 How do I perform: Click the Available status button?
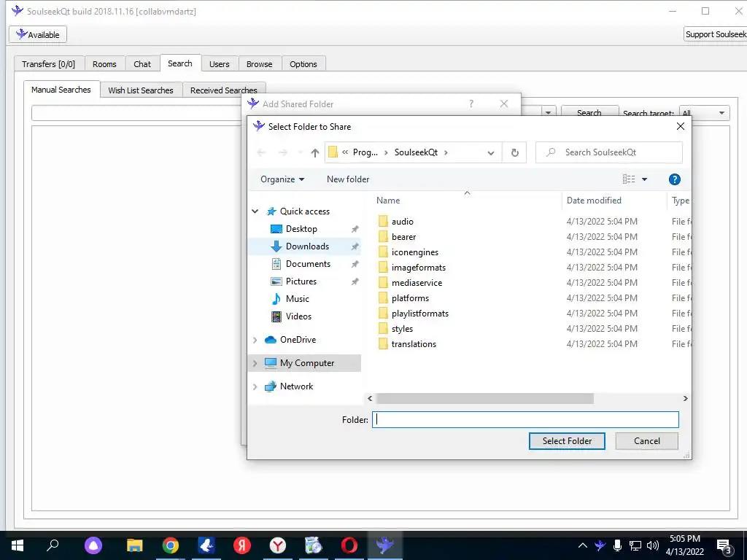point(38,34)
